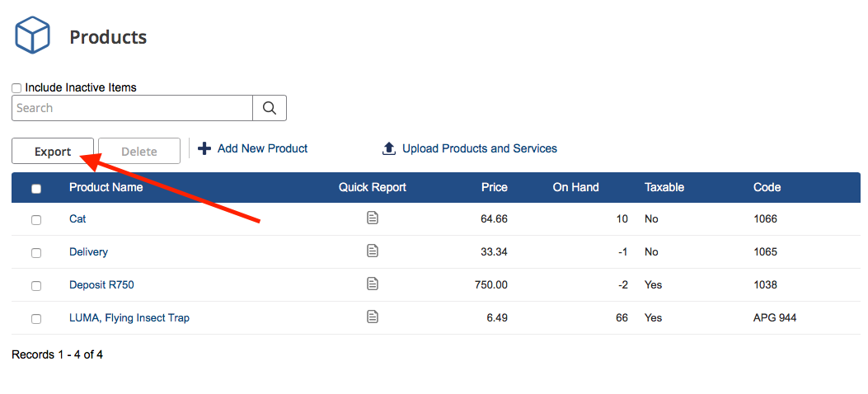Check the Deposit R750 row checkbox
868x394 pixels.
36,286
